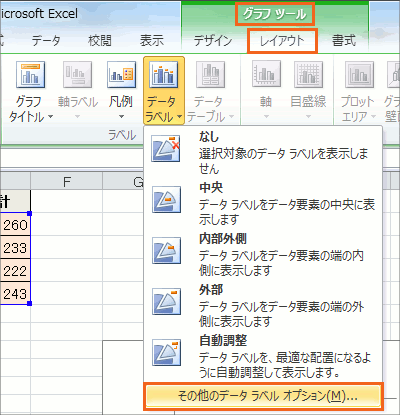Screen dimensions: 400x415
Task: Choose 外部 data label placement
Action: click(263, 306)
